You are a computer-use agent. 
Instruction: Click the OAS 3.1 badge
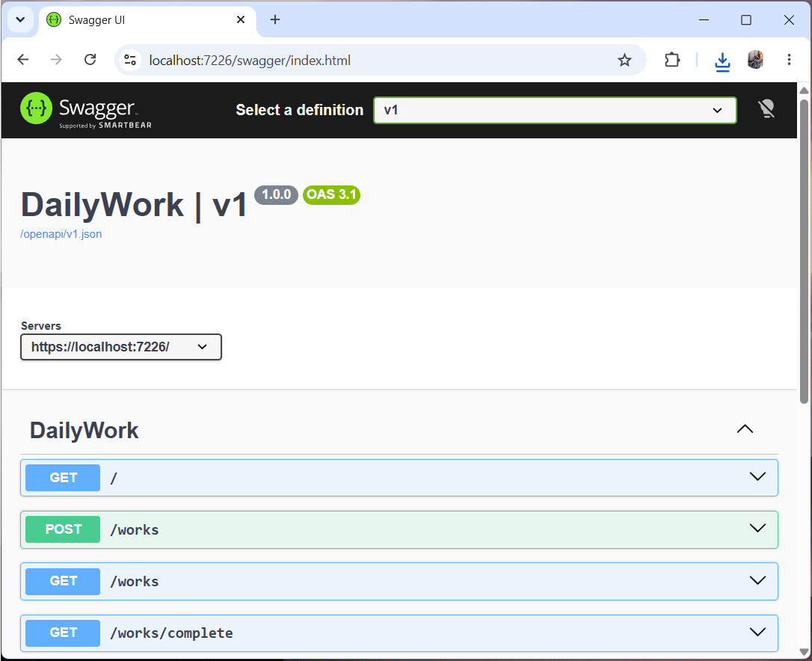click(x=331, y=194)
